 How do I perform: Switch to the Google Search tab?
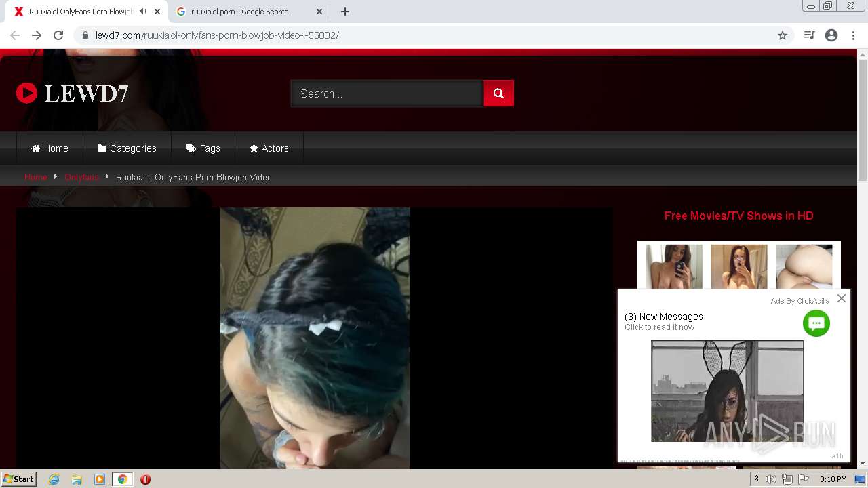point(248,12)
